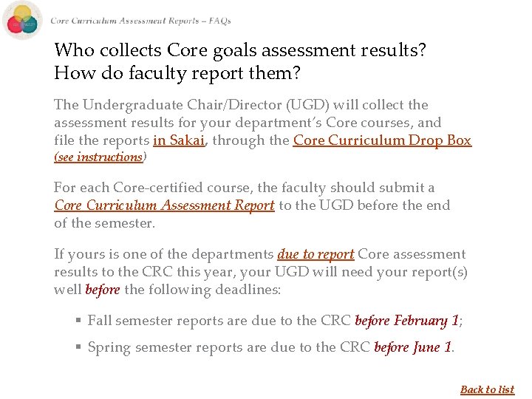Click the 'For each Core-certified course' sentence

tap(244, 188)
